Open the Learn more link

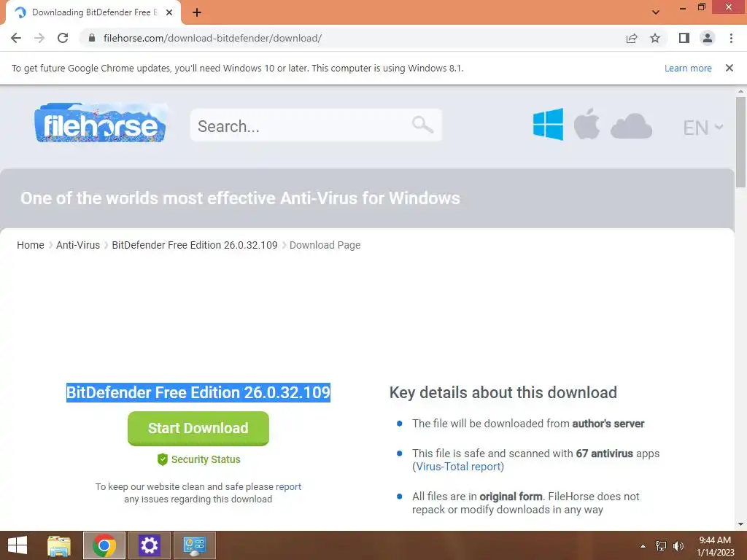coord(688,68)
